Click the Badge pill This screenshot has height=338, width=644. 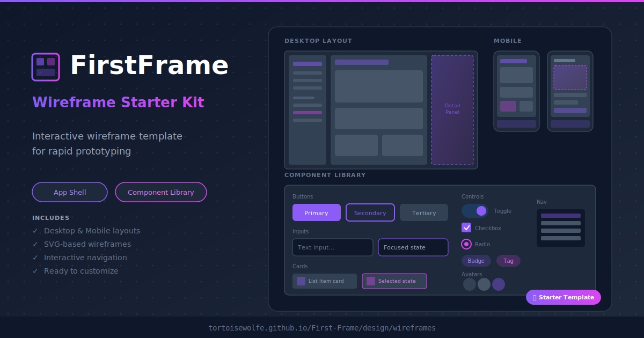point(476,261)
